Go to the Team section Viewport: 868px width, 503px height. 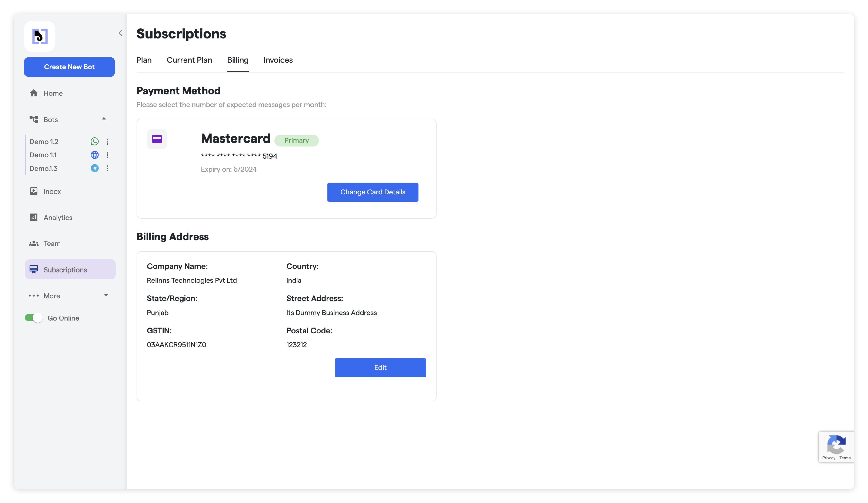(x=52, y=243)
